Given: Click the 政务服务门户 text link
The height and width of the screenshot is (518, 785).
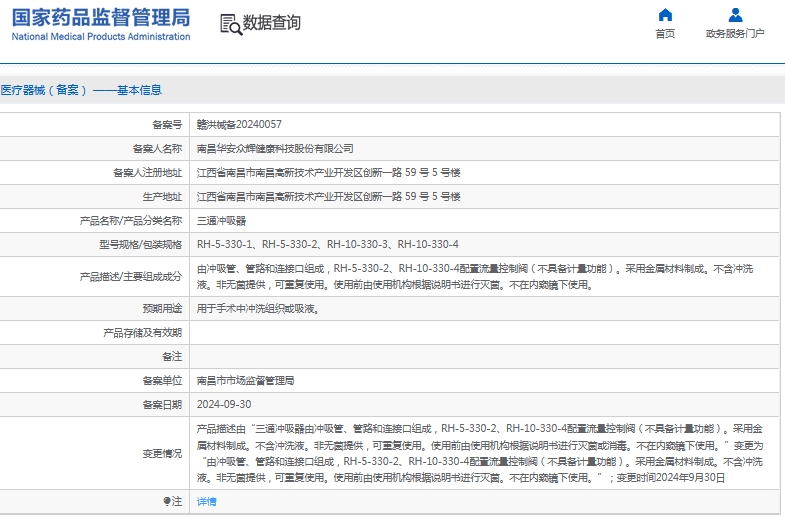Looking at the screenshot, I should click(x=735, y=34).
